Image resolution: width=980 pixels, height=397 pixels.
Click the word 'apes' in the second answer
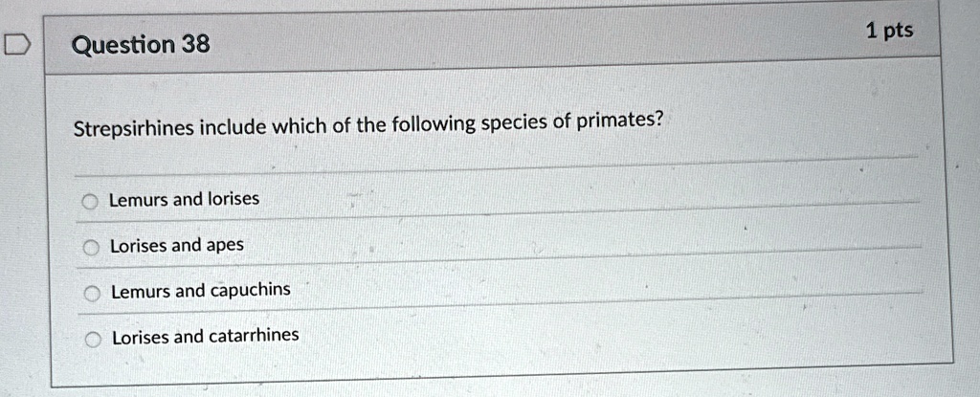click(225, 246)
